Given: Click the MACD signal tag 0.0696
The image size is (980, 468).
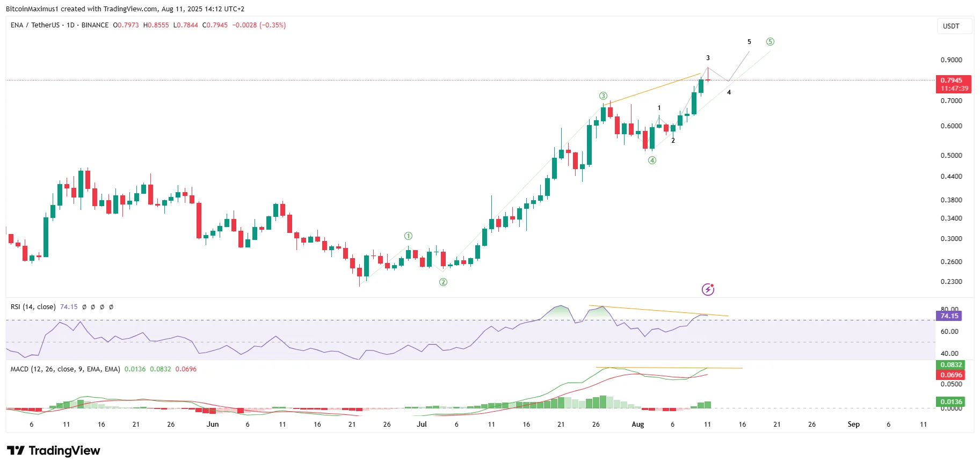Looking at the screenshot, I should coord(950,375).
